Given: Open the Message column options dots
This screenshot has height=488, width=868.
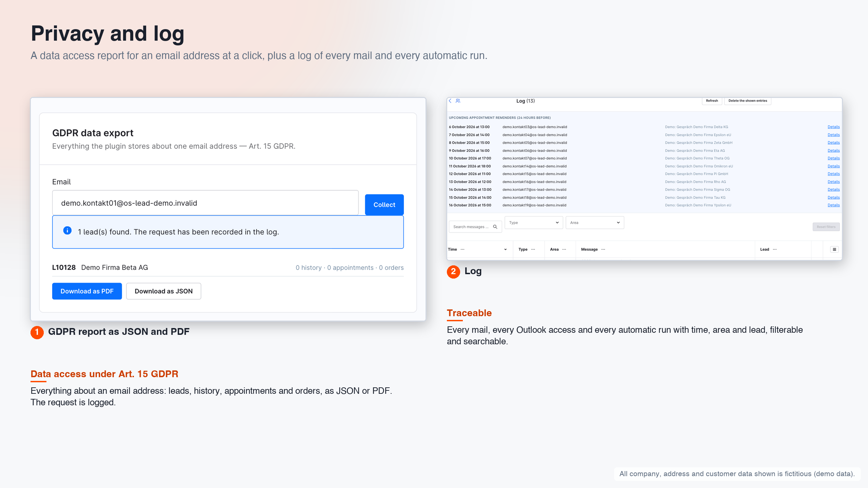Looking at the screenshot, I should (x=603, y=249).
